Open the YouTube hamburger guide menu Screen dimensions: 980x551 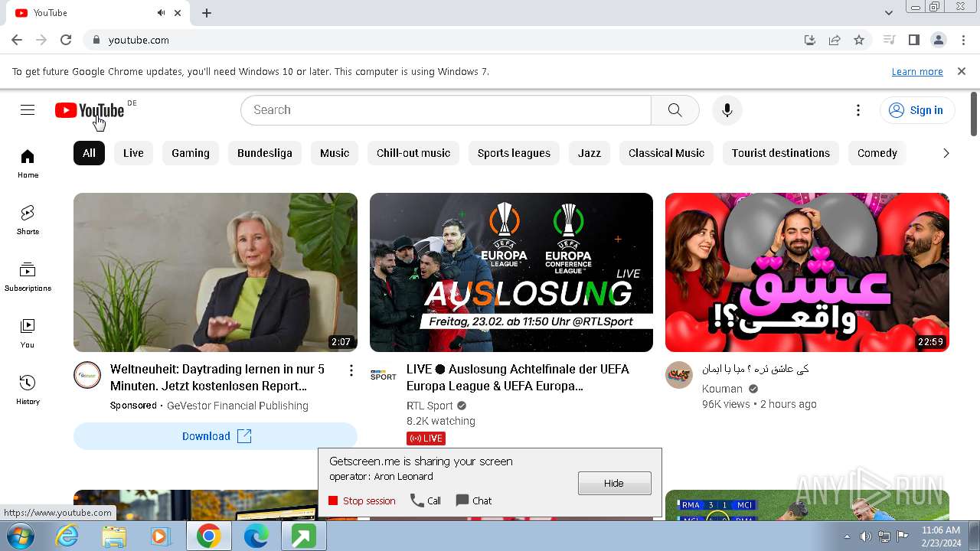pos(28,110)
